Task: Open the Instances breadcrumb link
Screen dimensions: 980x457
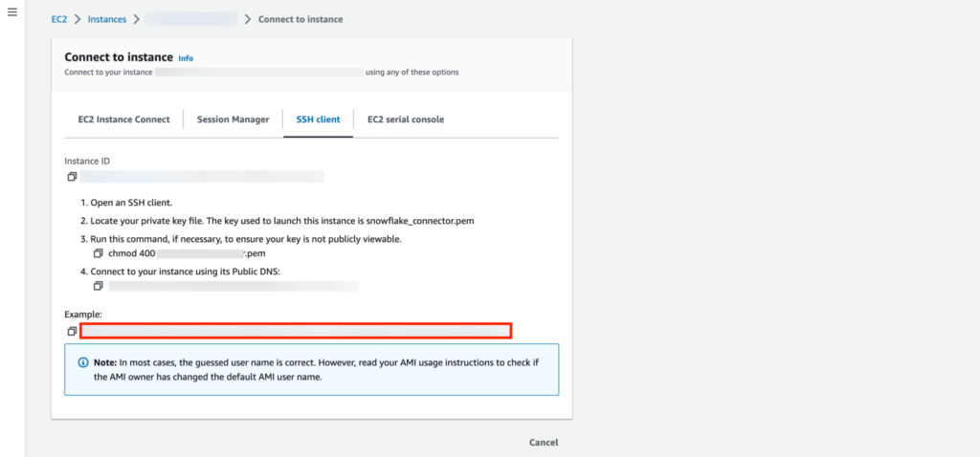Action: tap(106, 19)
